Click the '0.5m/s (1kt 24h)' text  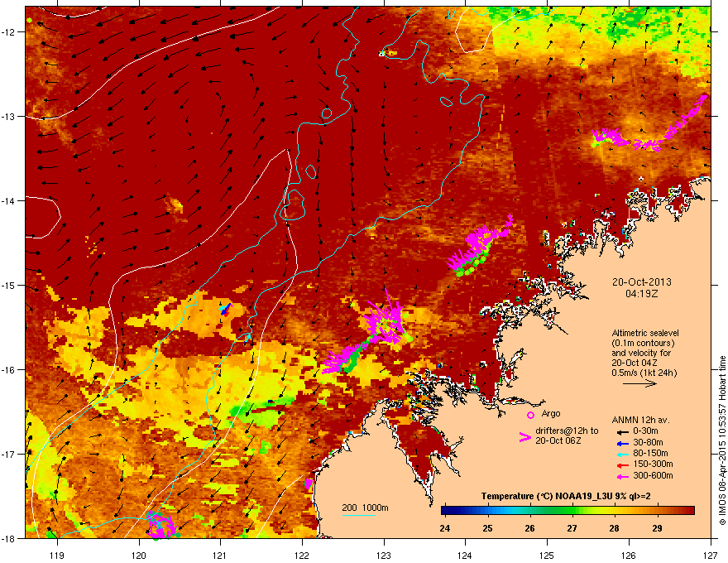pyautogui.click(x=644, y=373)
